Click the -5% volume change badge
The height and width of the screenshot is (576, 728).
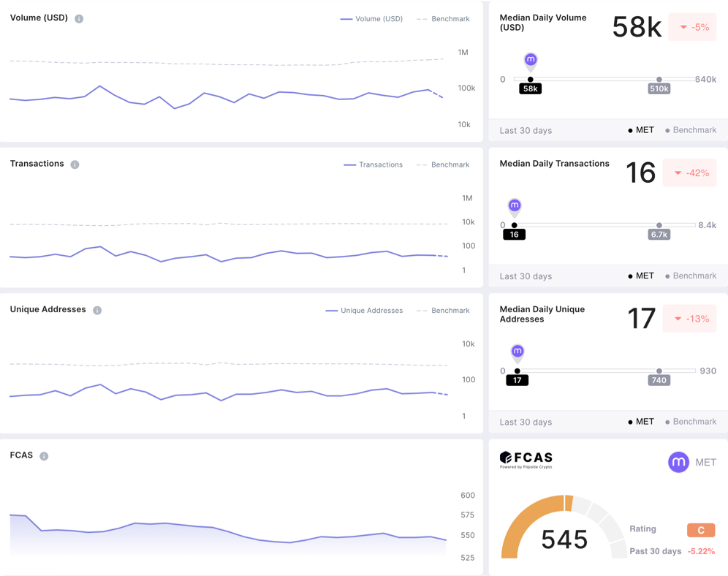tap(691, 27)
